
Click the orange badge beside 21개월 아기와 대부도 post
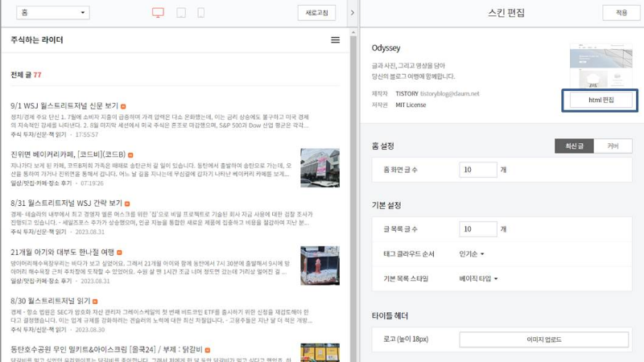[x=119, y=253]
